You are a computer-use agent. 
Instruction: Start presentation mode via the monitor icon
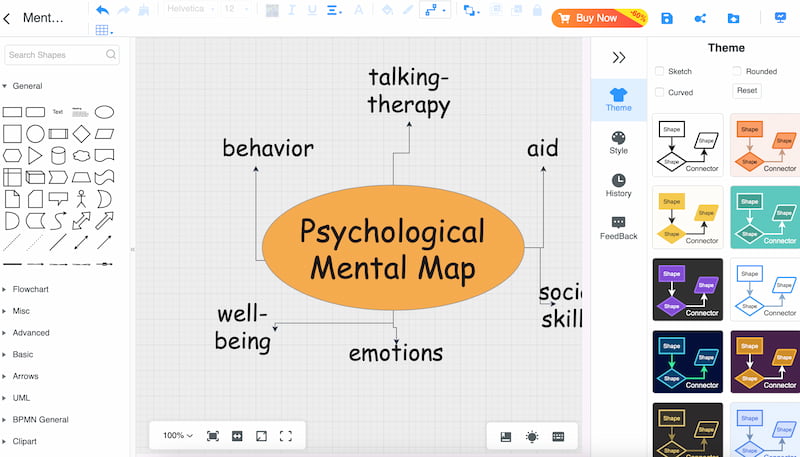[780, 18]
